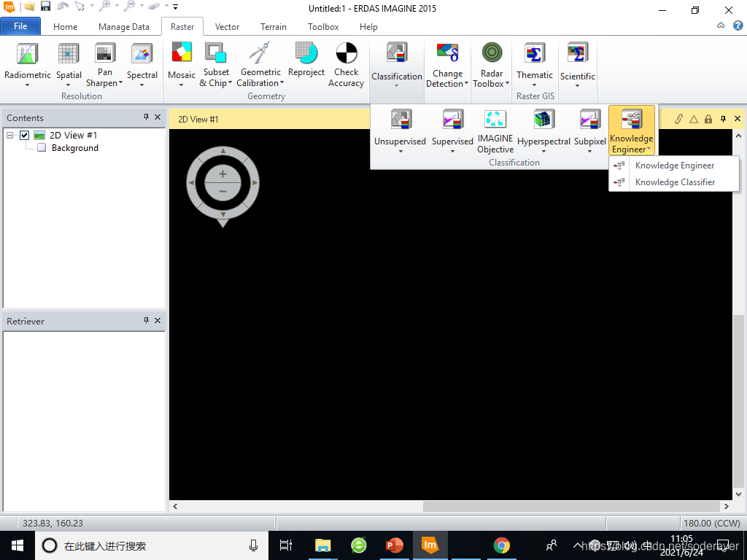Screen dimensions: 747x560
Task: Expand the Classification dropdown arrow
Action: (396, 86)
